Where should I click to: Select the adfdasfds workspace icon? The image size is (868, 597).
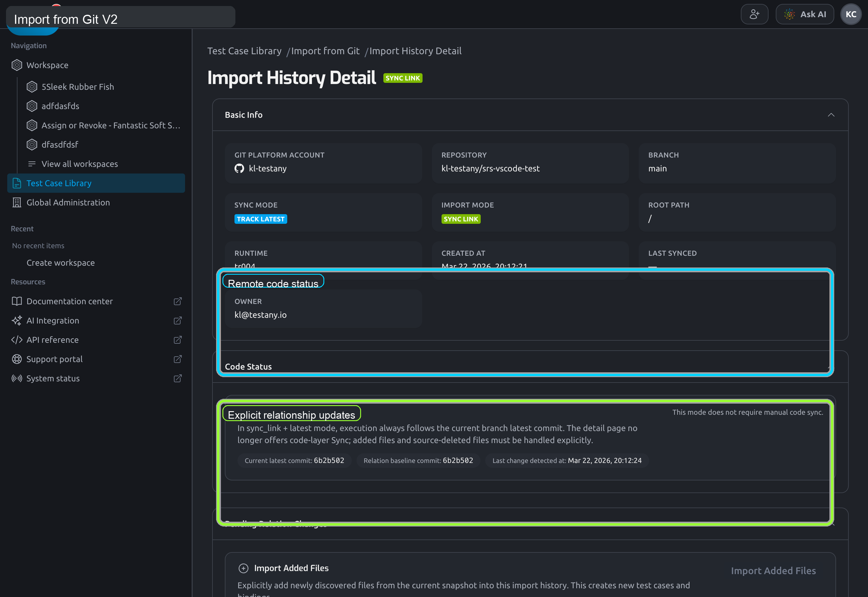(32, 106)
